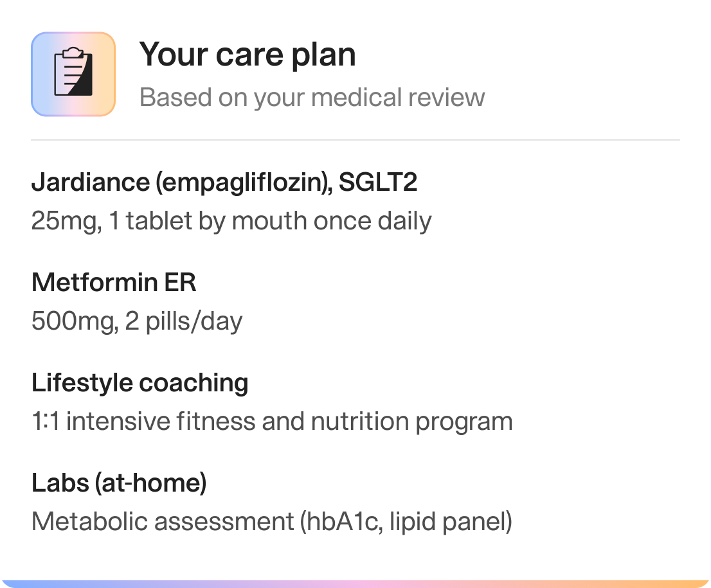Click 'Based on your medical review' subtitle

click(312, 98)
